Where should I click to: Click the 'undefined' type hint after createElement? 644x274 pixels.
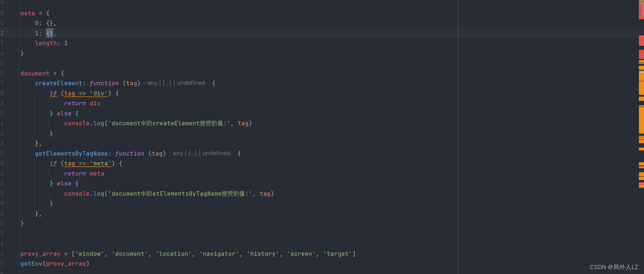pyautogui.click(x=191, y=83)
